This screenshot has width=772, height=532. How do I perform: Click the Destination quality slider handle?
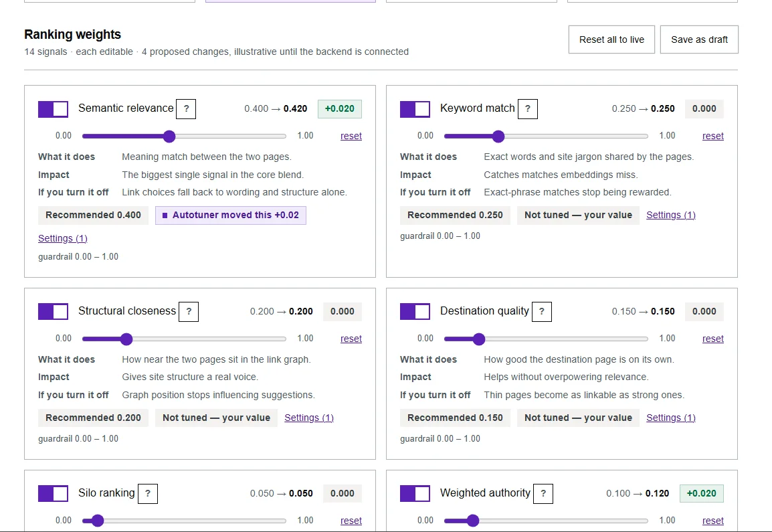pyautogui.click(x=478, y=339)
